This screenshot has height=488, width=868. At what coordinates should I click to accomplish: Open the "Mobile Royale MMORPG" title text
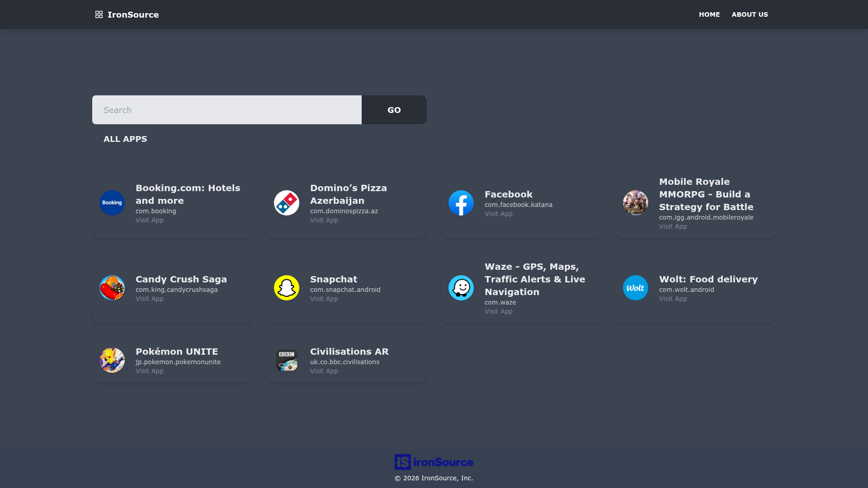[x=706, y=194]
